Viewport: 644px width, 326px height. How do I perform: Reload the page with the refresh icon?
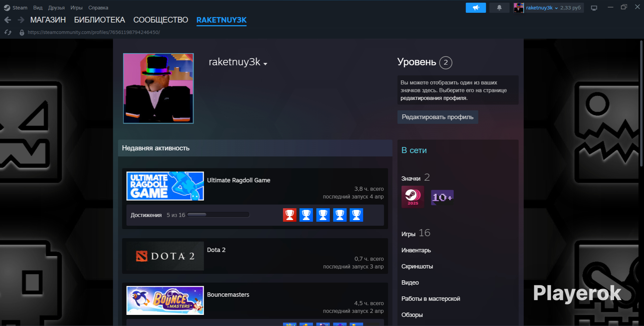8,32
